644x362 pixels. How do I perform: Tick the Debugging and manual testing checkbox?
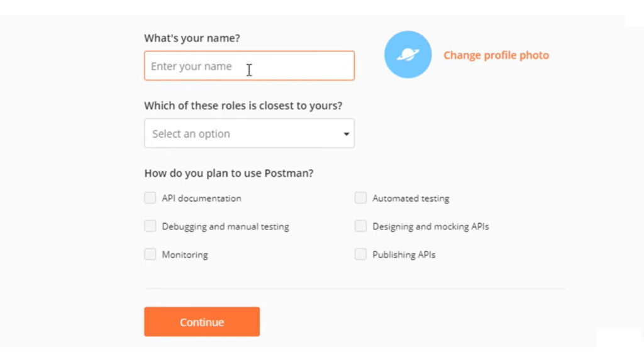[150, 226]
